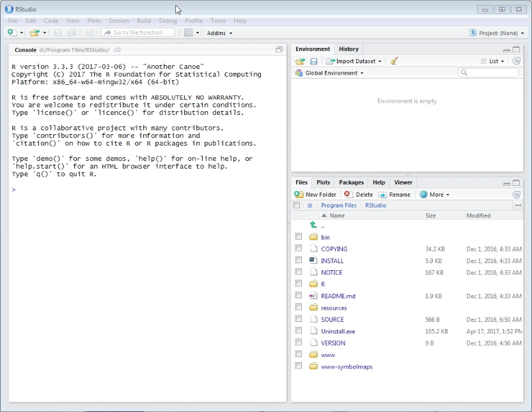The image size is (532, 412).
Task: Expand recent files dropdown arrow
Action: pos(45,33)
